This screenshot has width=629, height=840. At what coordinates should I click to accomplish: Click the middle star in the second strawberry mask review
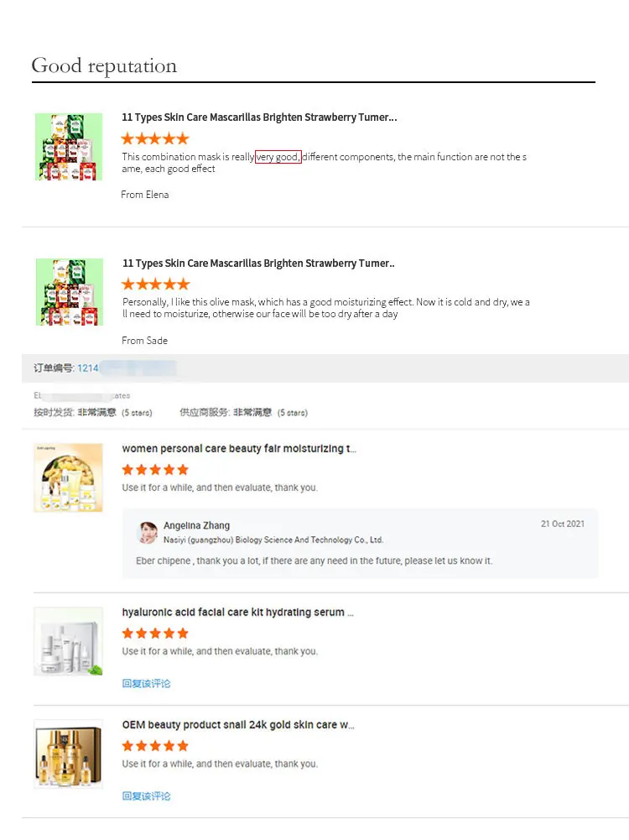point(155,284)
